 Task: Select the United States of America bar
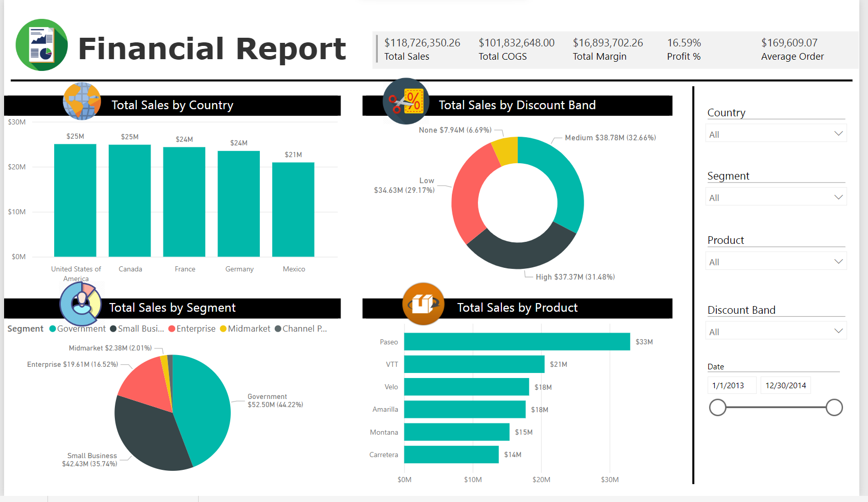(x=75, y=199)
